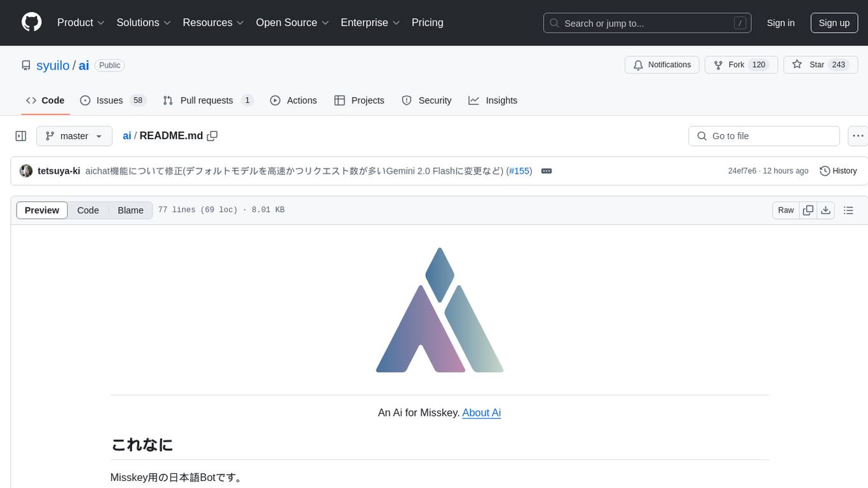Download the raw file
The width and height of the screenshot is (868, 488).
[826, 210]
